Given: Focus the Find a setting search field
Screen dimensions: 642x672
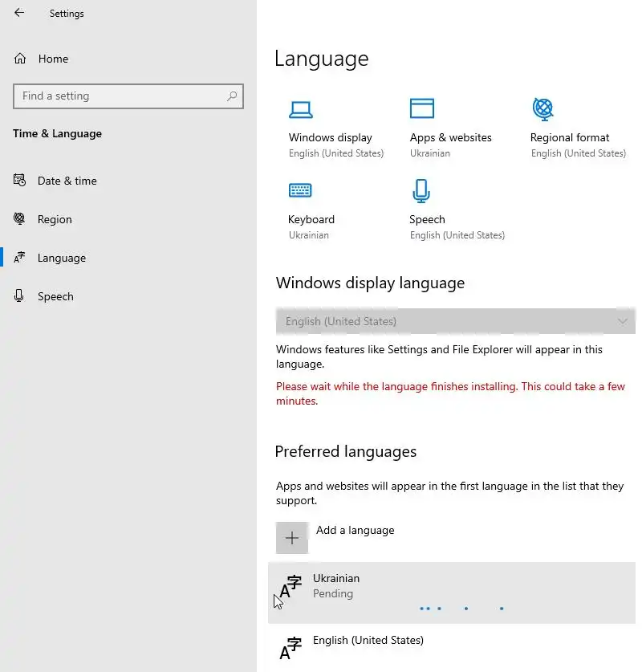Looking at the screenshot, I should 128,96.
